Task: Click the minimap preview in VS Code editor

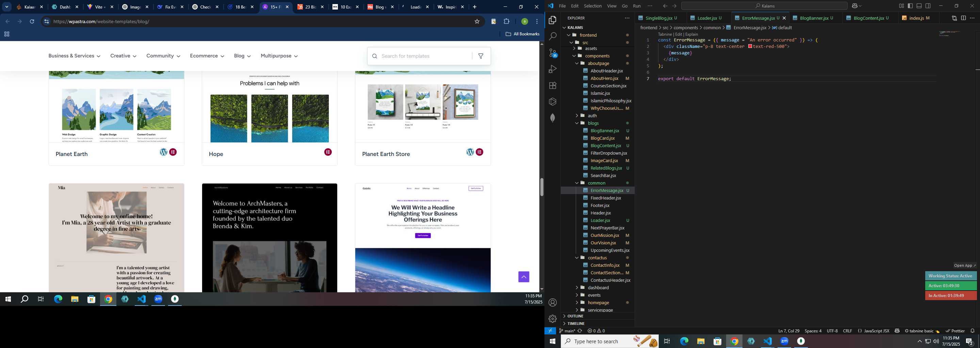Action: tap(950, 33)
